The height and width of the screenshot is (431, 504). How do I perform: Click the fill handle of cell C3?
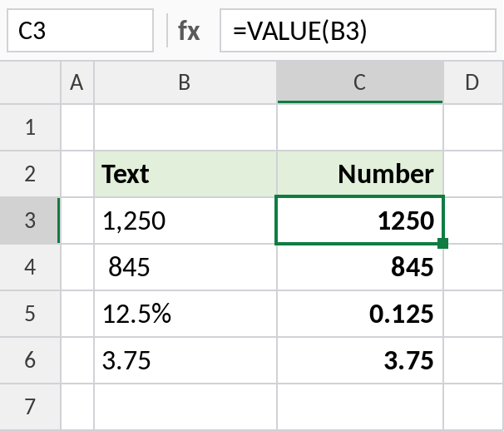[443, 243]
